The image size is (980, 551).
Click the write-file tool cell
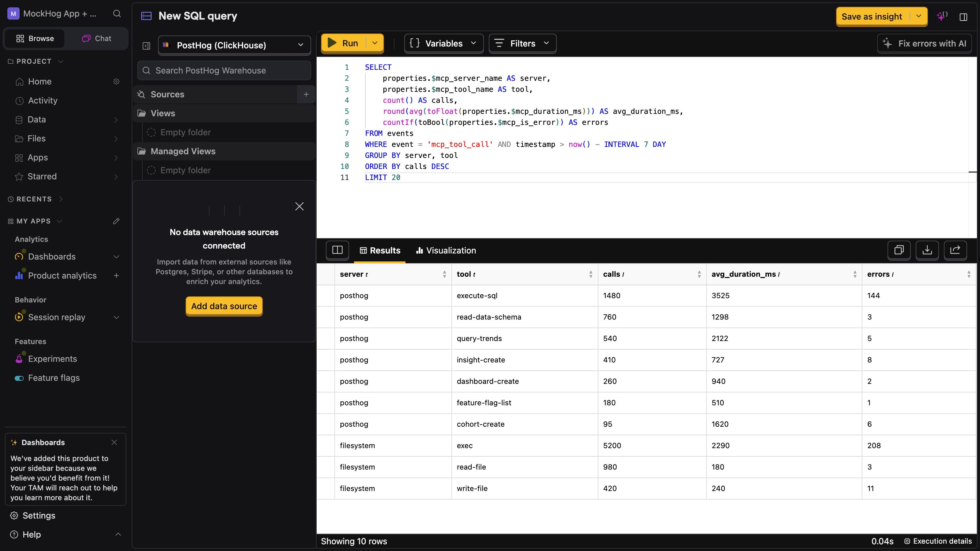click(x=524, y=488)
